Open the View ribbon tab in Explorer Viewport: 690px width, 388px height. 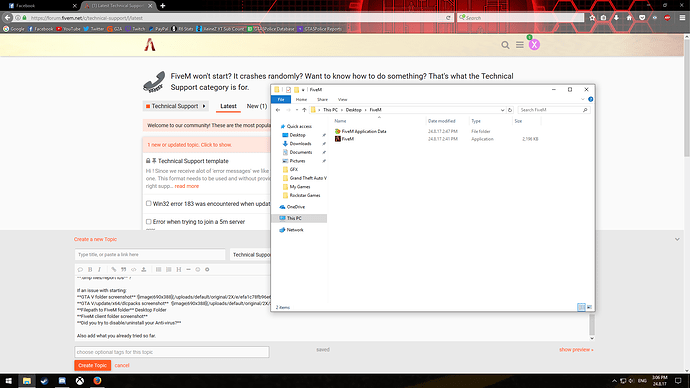pos(342,99)
